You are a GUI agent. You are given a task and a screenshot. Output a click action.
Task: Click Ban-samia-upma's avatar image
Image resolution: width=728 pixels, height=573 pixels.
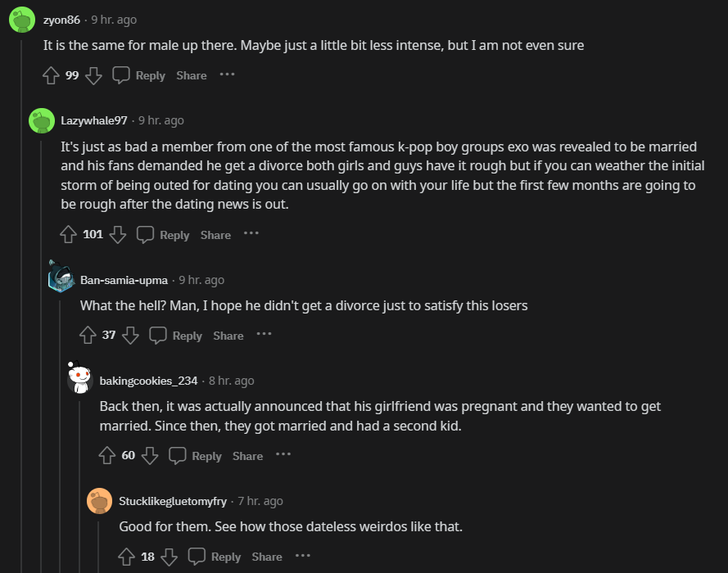pyautogui.click(x=61, y=279)
